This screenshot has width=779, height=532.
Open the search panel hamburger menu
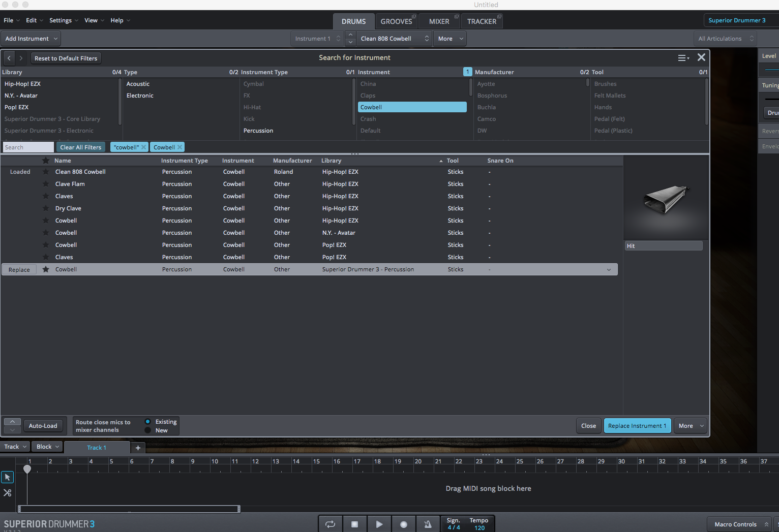pos(683,58)
